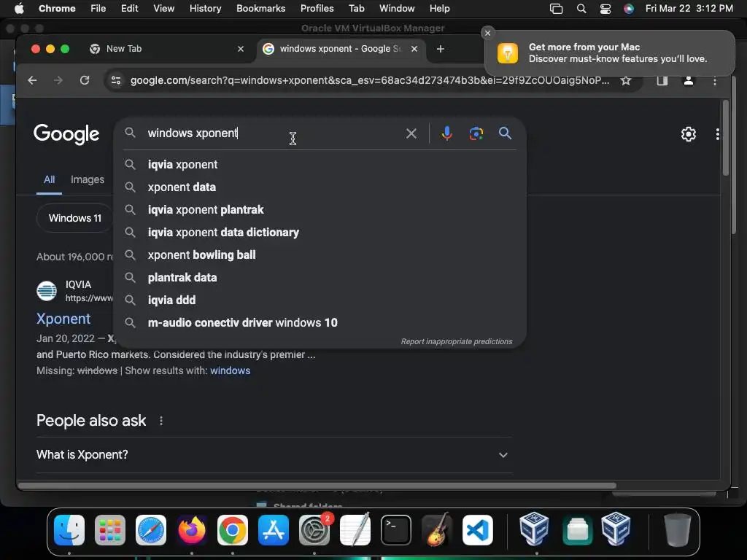747x560 pixels.
Task: Open the Xponent search result link
Action: coord(63,319)
